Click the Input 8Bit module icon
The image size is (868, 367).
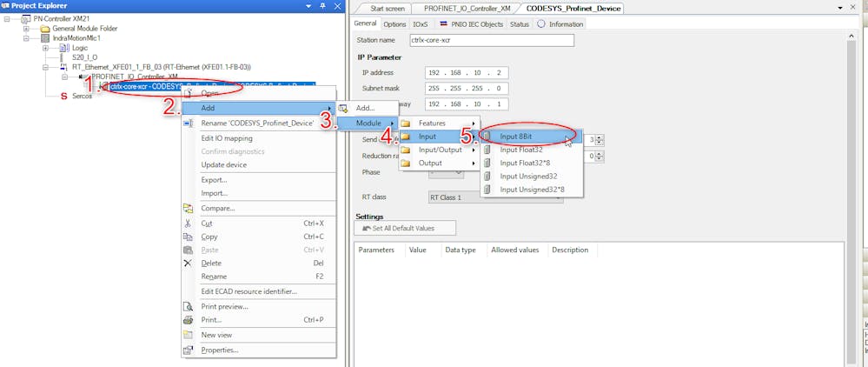tap(487, 136)
